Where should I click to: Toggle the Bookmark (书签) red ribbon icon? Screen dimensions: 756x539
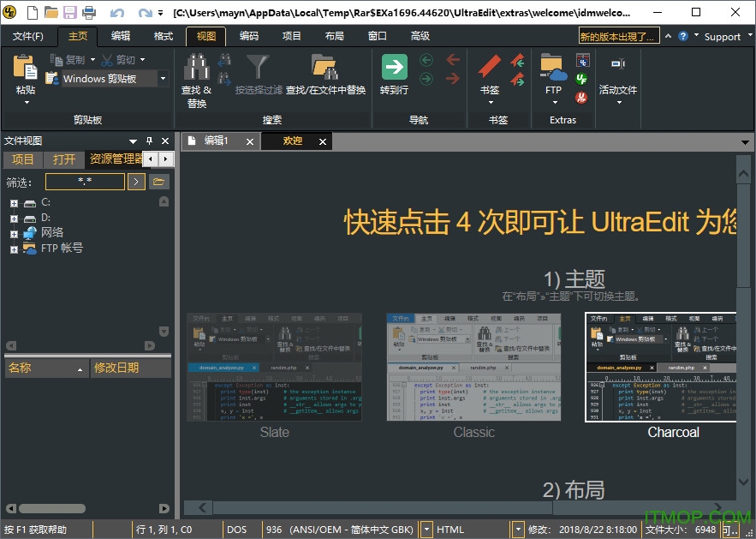pyautogui.click(x=490, y=66)
